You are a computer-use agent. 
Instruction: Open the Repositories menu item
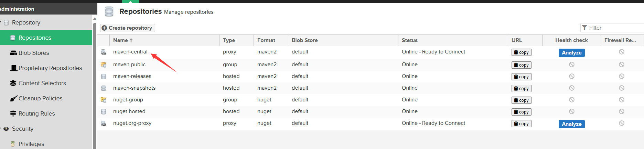pos(35,38)
